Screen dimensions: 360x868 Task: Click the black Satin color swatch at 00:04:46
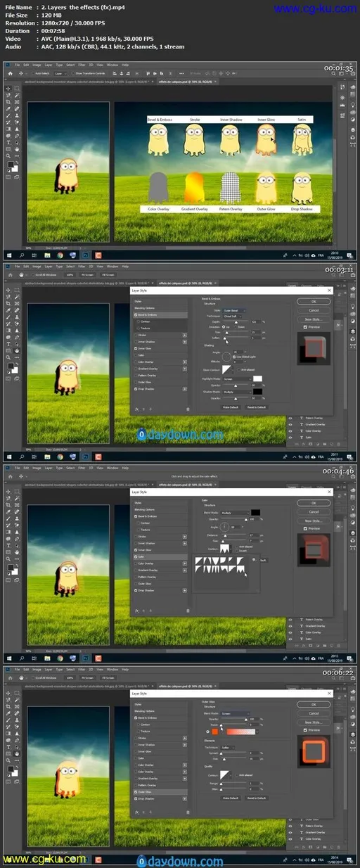[256, 513]
